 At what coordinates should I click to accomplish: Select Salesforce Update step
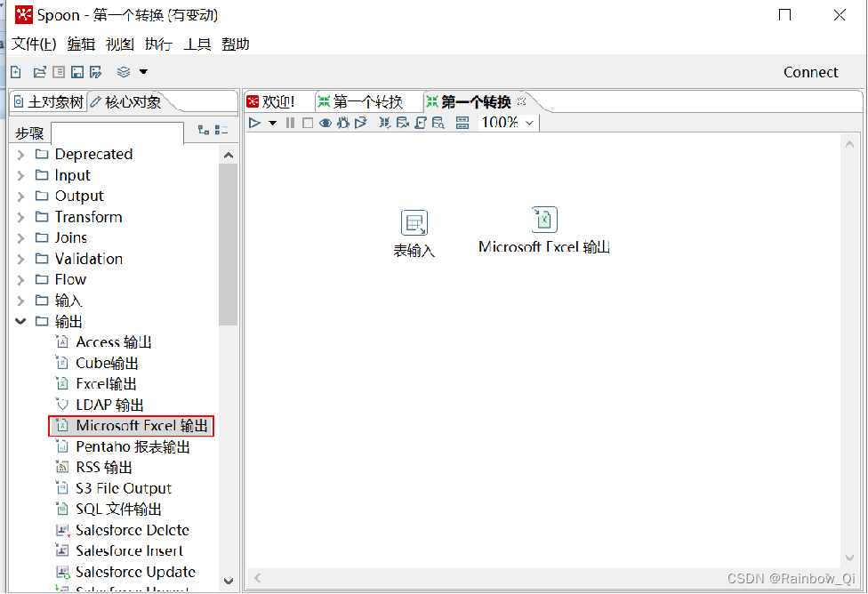125,572
